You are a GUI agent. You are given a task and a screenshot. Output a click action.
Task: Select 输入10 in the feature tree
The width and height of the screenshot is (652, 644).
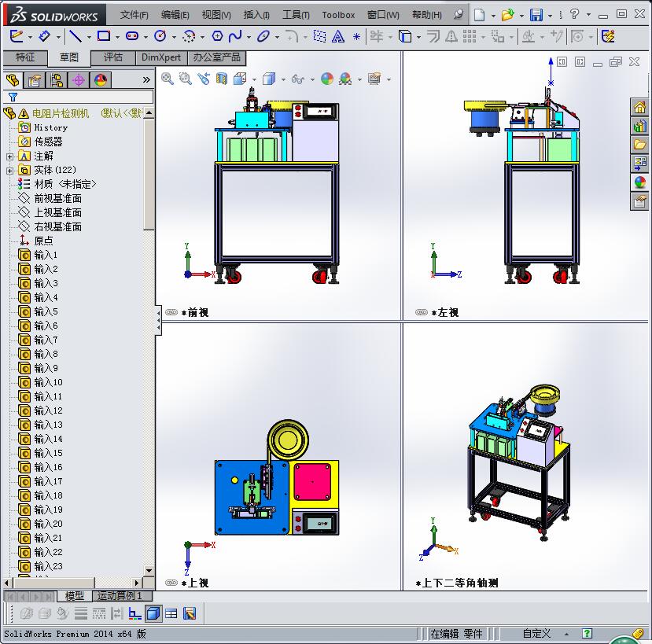coord(48,382)
